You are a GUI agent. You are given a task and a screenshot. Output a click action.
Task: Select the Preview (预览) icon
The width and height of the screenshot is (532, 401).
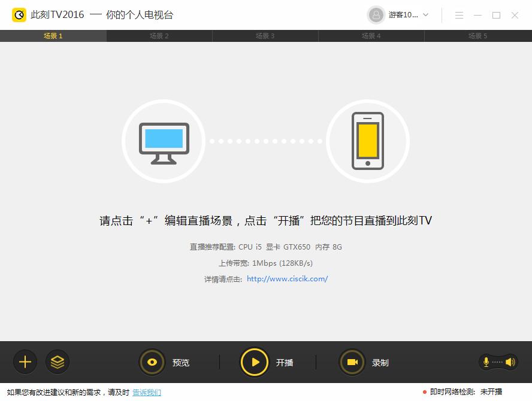pyautogui.click(x=152, y=362)
